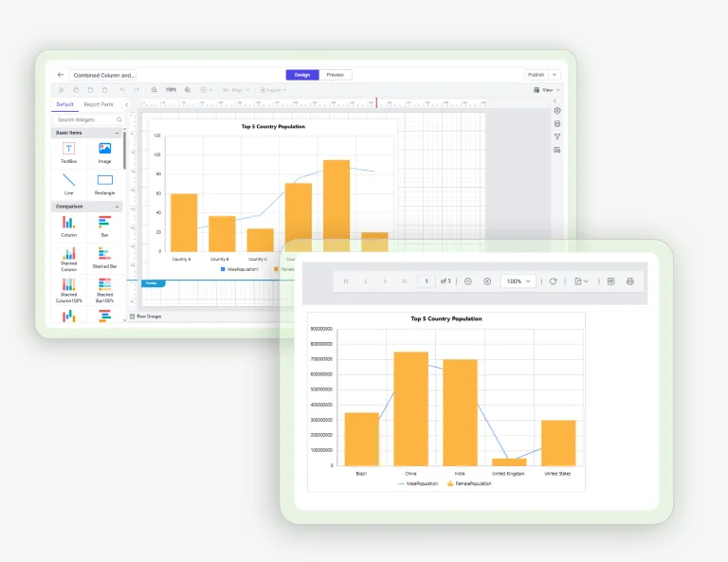Click the Search Widgets field
The width and height of the screenshot is (728, 562).
tap(88, 119)
